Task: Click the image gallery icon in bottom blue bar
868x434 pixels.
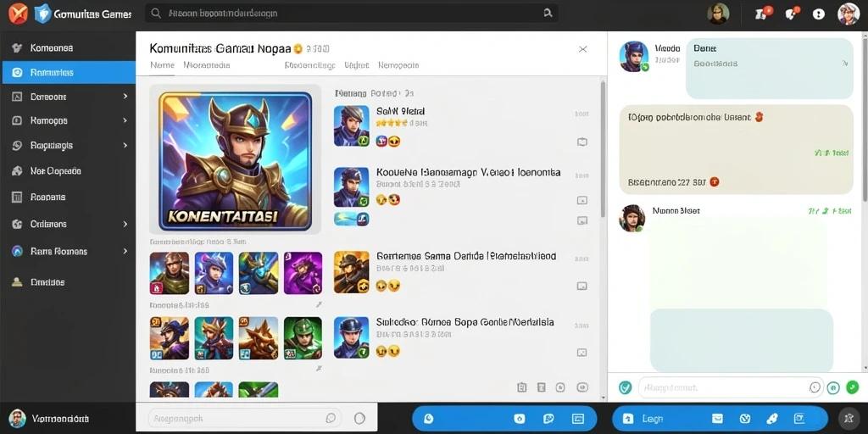Action: 577,419
